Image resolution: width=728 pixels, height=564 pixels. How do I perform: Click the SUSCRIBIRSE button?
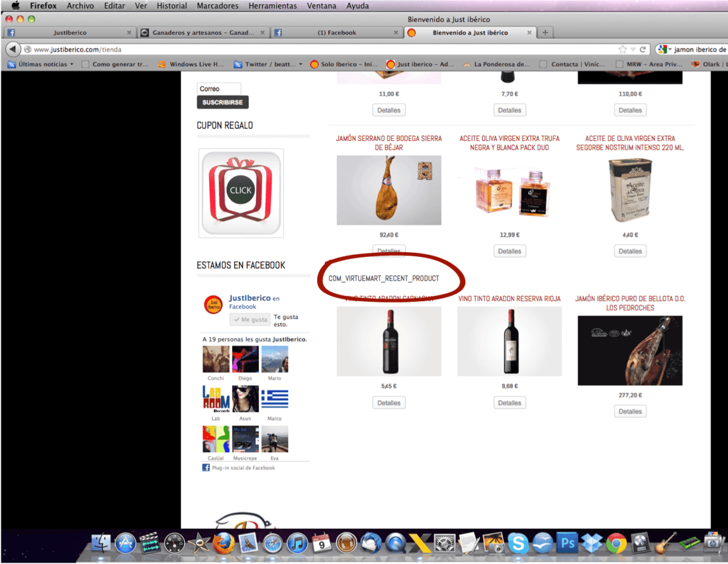click(222, 102)
